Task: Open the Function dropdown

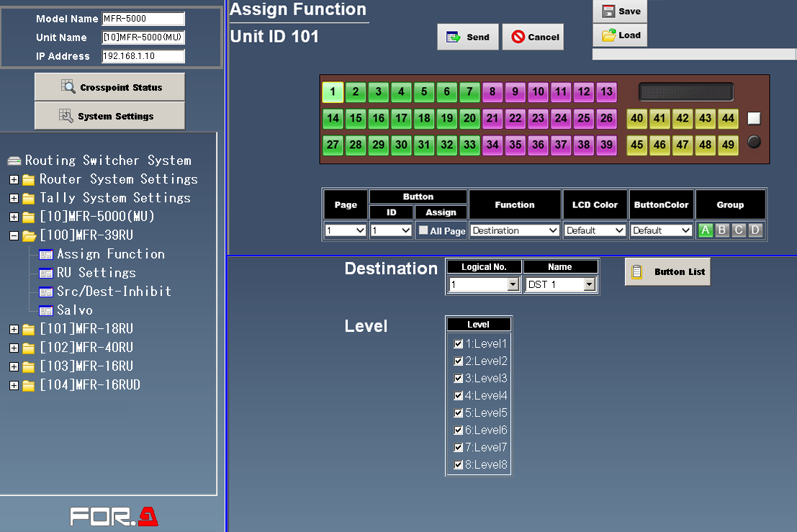Action: tap(515, 230)
